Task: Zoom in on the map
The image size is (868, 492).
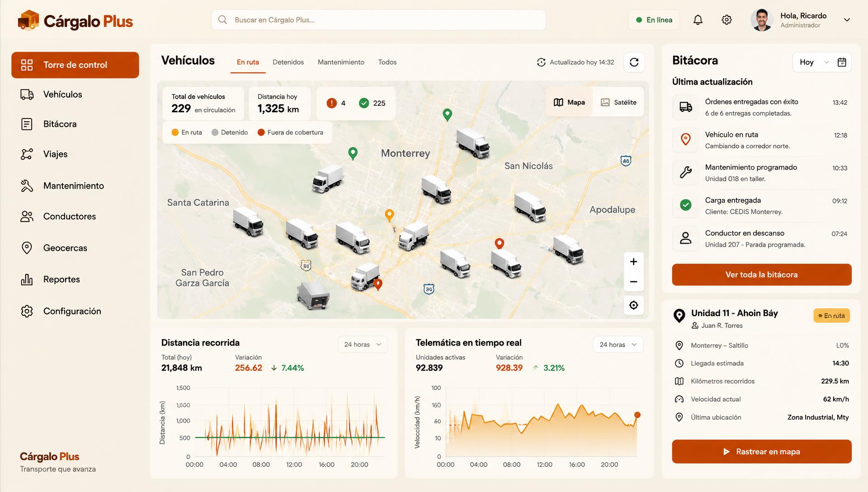Action: pyautogui.click(x=633, y=262)
